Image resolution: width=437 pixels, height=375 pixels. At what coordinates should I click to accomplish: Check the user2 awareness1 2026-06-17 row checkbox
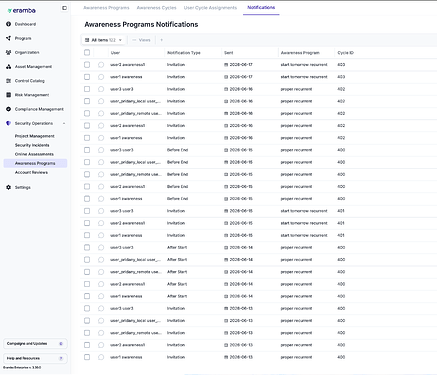pyautogui.click(x=87, y=65)
